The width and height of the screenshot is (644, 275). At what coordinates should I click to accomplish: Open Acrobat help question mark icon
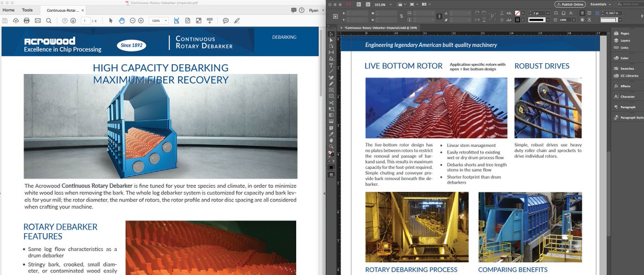pos(302,10)
